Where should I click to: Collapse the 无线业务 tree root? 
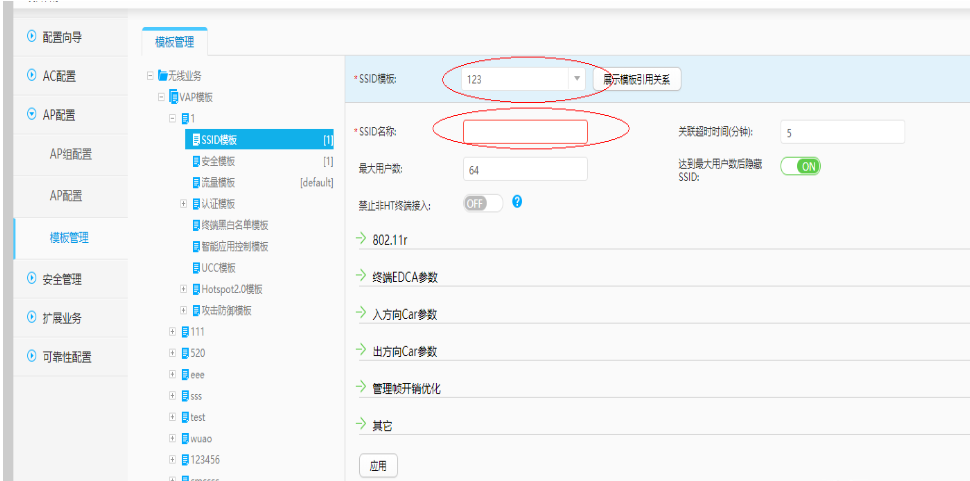point(150,75)
